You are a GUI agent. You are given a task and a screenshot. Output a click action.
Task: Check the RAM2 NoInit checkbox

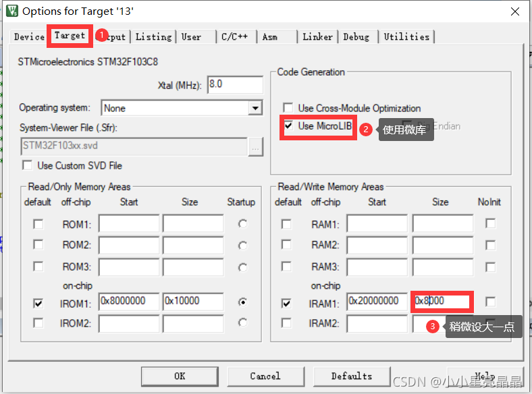(491, 245)
